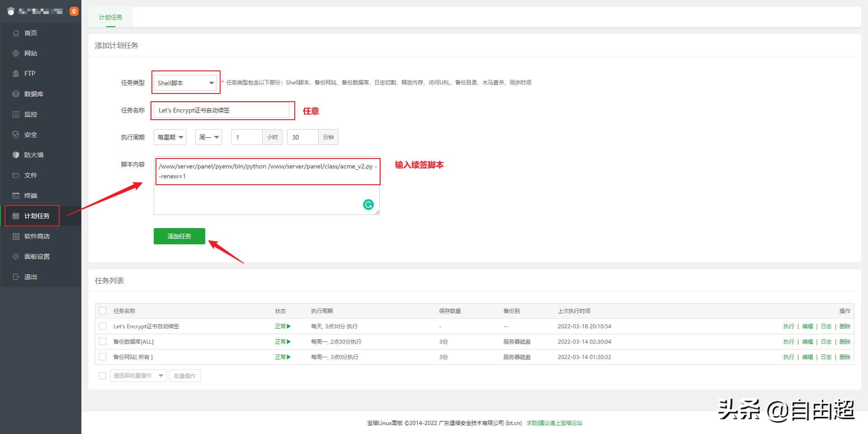Open the 日志 link for 备份数据库[ALL] task
The width and height of the screenshot is (868, 434).
click(826, 341)
